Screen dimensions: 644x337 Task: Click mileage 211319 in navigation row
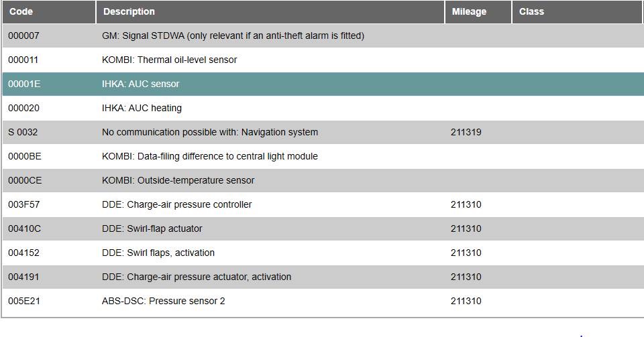466,132
